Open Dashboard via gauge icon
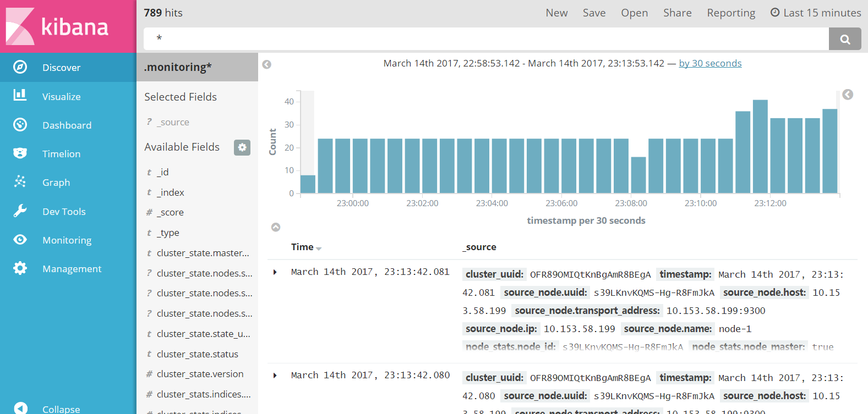The width and height of the screenshot is (868, 414). (20, 125)
